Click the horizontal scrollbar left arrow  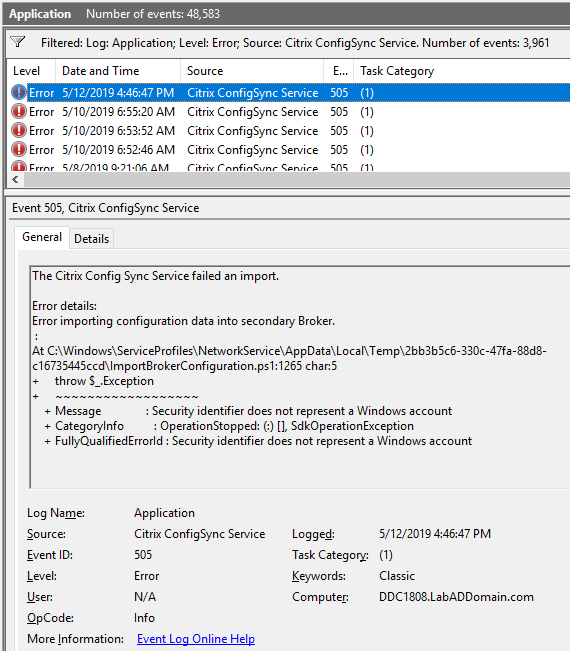(x=15, y=180)
